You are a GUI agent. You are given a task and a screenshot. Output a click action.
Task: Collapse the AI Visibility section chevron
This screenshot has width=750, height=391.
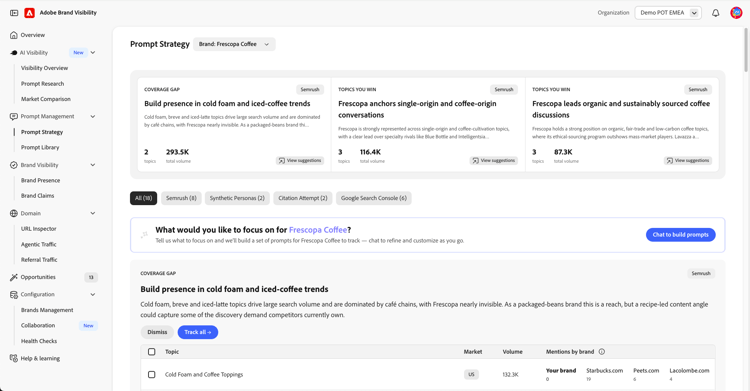point(93,53)
